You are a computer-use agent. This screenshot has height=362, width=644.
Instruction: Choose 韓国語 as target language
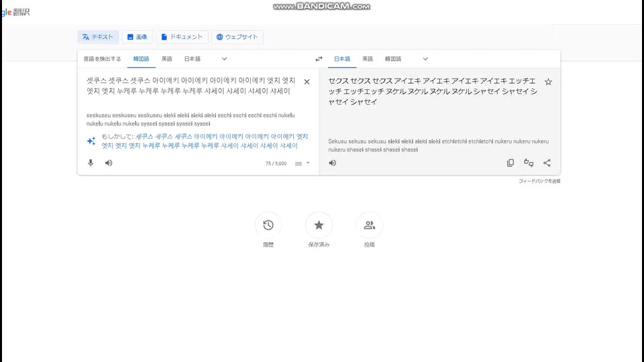393,59
